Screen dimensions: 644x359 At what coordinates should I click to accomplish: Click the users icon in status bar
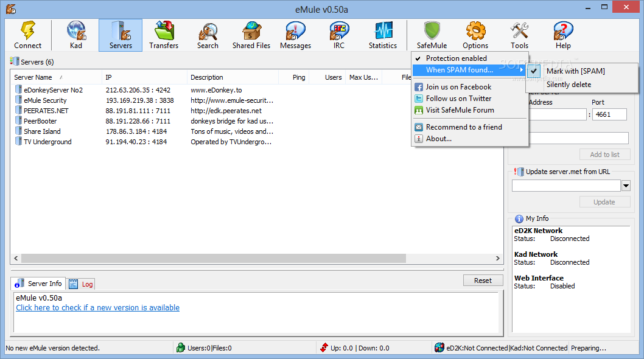[x=181, y=347]
